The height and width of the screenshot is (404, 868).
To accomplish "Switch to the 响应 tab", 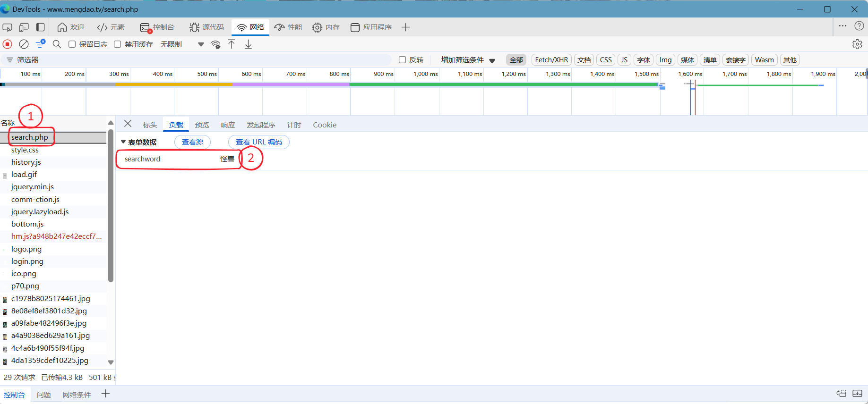I will tap(228, 125).
